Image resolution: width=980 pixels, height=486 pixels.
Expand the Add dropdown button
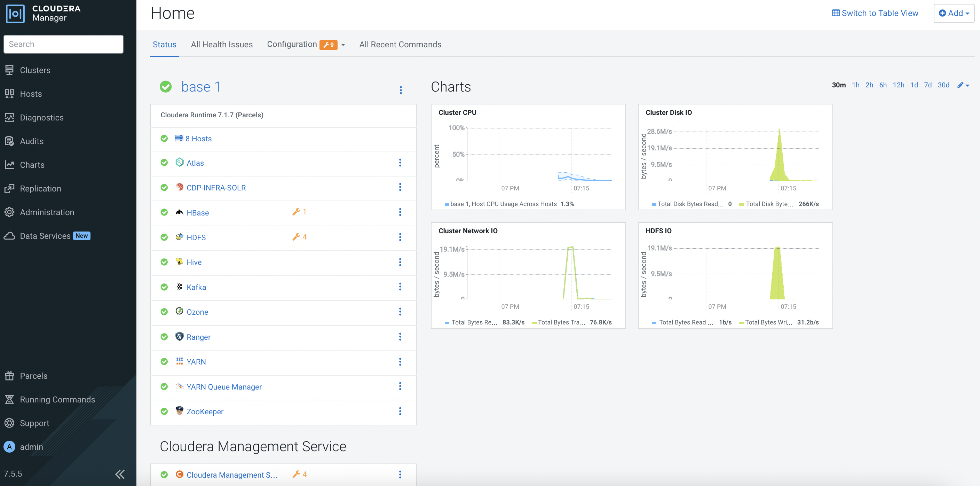(x=954, y=13)
